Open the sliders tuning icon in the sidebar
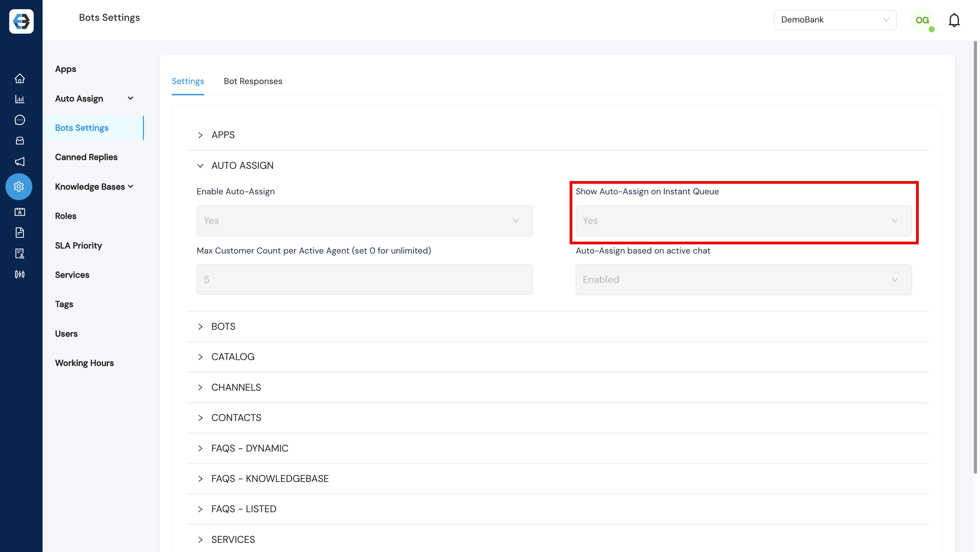The width and height of the screenshot is (980, 552). click(20, 274)
